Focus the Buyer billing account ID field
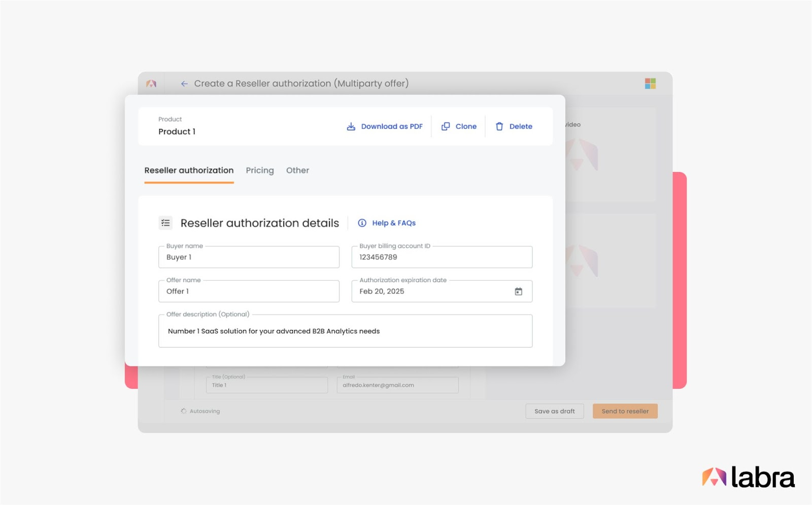 [442, 257]
